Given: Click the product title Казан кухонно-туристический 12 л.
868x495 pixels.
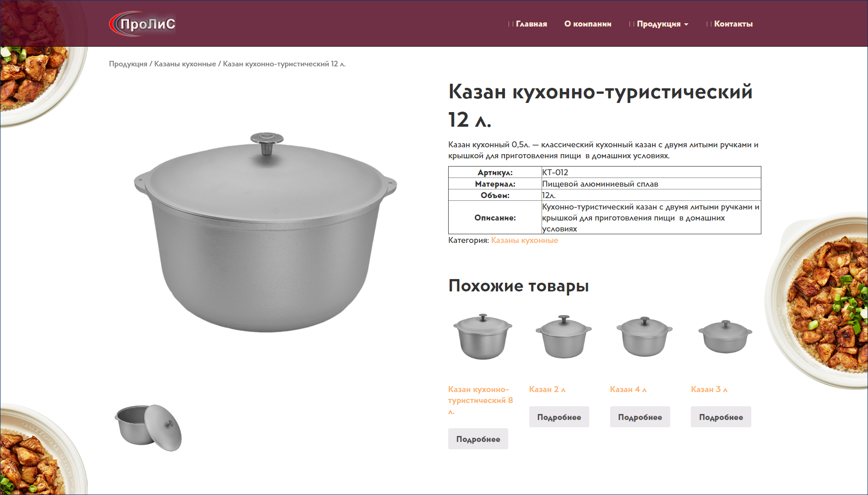Looking at the screenshot, I should click(x=600, y=106).
